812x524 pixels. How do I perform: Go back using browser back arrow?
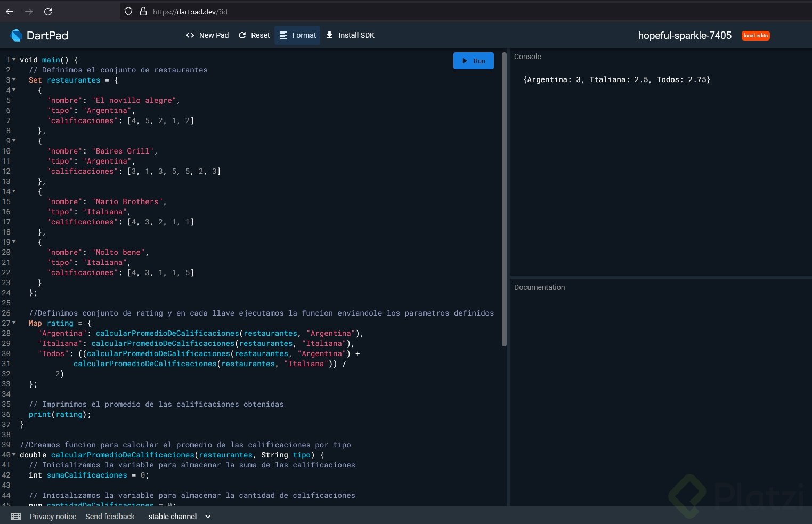click(10, 11)
